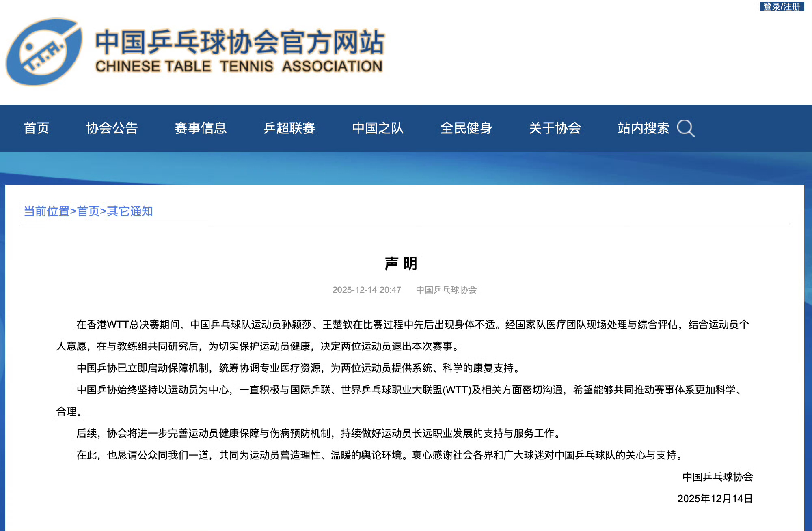Viewport: 812px width, 531px height.
Task: Click the magnifier search icon
Action: (685, 128)
